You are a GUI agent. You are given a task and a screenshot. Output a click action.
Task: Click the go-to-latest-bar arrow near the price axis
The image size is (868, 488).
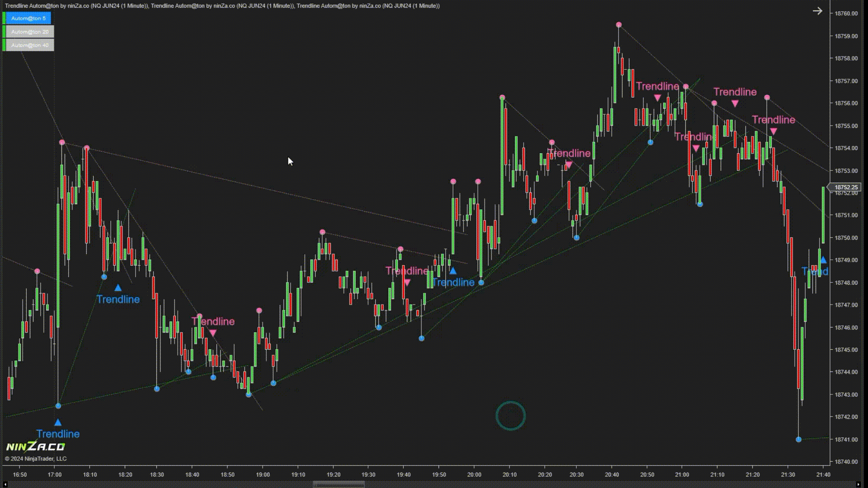pos(818,11)
